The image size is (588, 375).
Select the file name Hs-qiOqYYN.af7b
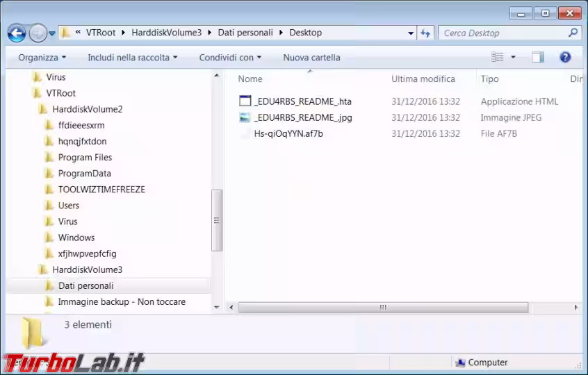click(288, 133)
